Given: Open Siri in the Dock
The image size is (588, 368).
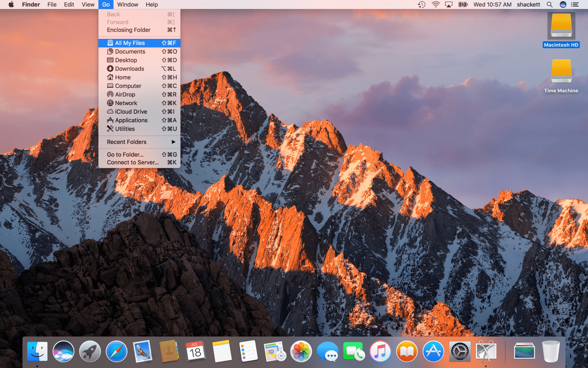Looking at the screenshot, I should click(64, 351).
